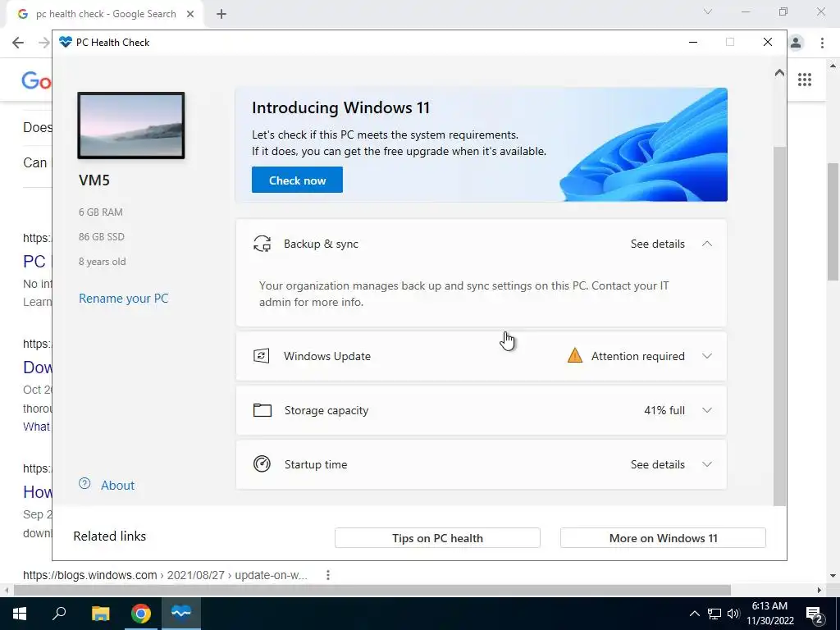Screen dimensions: 840x630
Task: Select the pc health check Google Search tab
Action: [x=106, y=14]
